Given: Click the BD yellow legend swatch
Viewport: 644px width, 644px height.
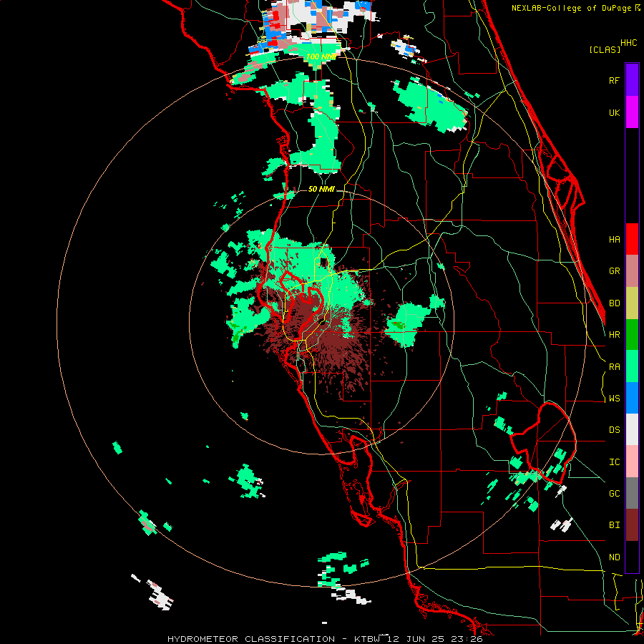Looking at the screenshot, I should [632, 303].
